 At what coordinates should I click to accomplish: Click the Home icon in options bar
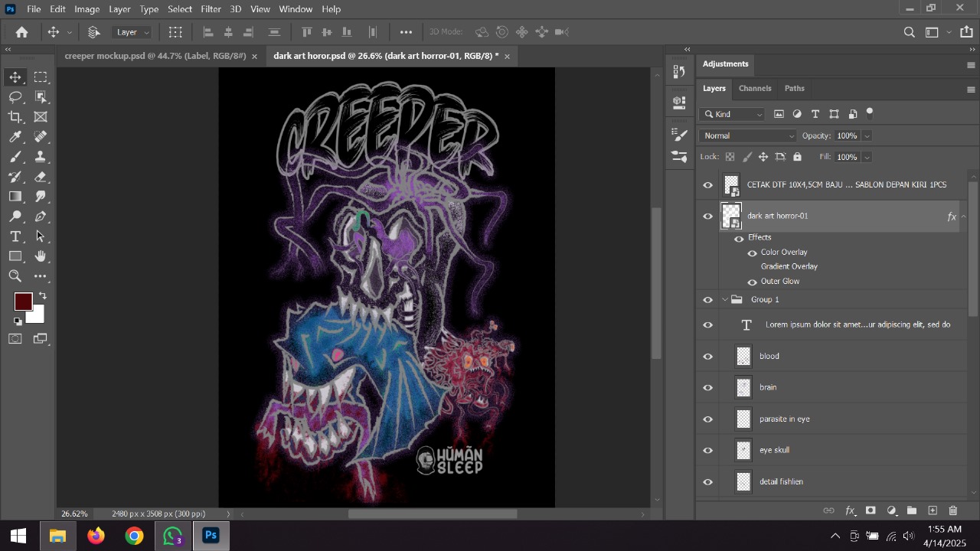pyautogui.click(x=22, y=32)
